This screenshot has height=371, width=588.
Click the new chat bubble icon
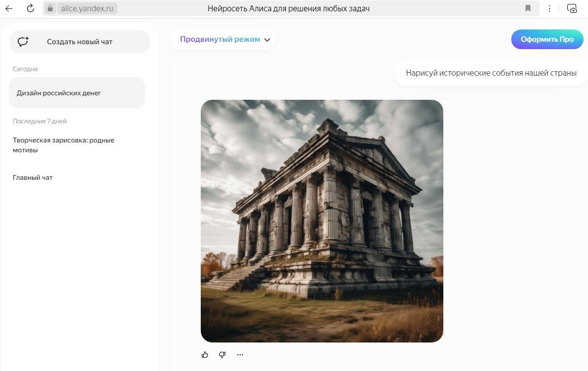tap(23, 42)
